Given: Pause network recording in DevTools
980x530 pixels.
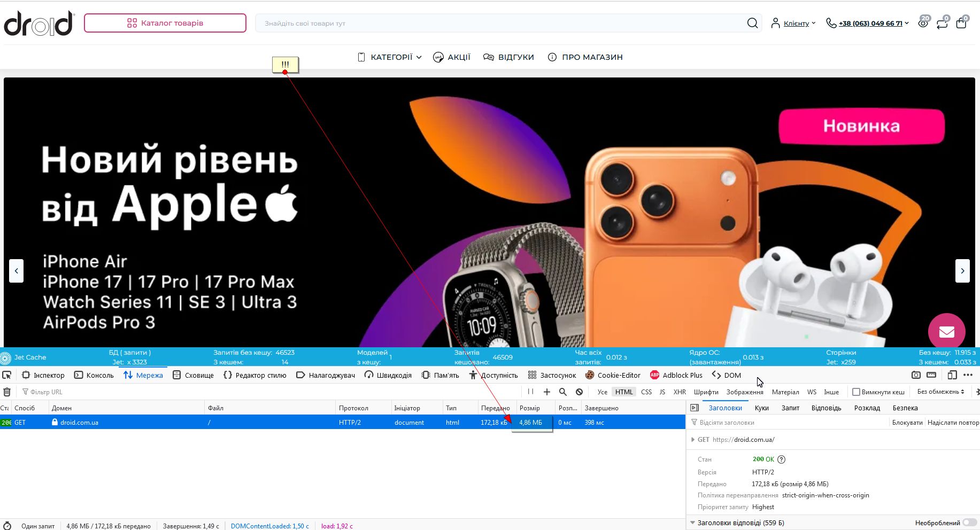Looking at the screenshot, I should [531, 392].
